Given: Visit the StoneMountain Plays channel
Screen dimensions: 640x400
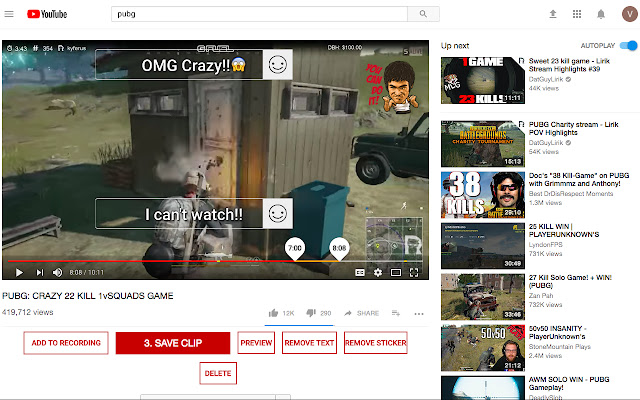Looking at the screenshot, I should 560,347.
